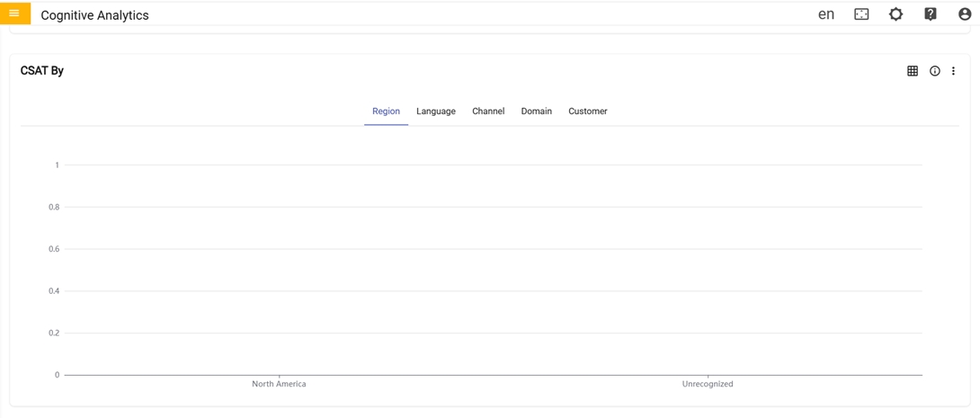Click the fullscreen icon in header

(861, 14)
